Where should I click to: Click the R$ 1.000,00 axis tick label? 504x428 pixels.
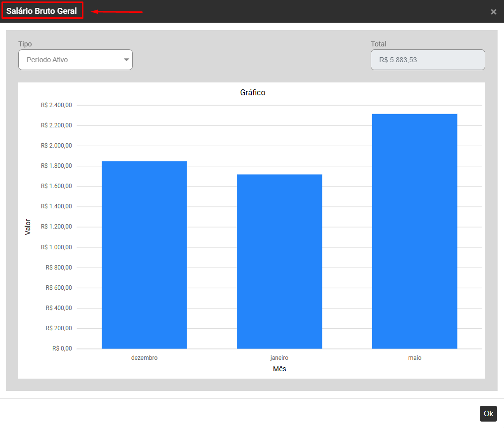tap(57, 247)
